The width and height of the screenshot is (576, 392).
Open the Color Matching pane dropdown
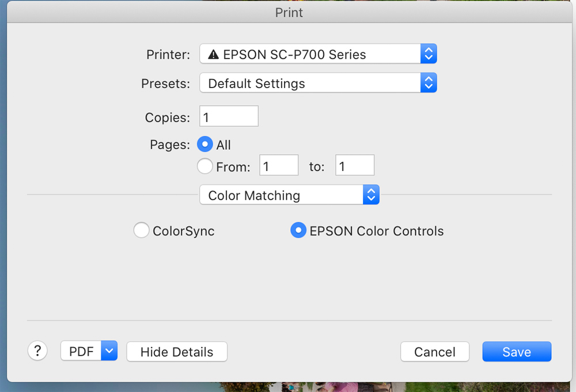click(x=282, y=195)
